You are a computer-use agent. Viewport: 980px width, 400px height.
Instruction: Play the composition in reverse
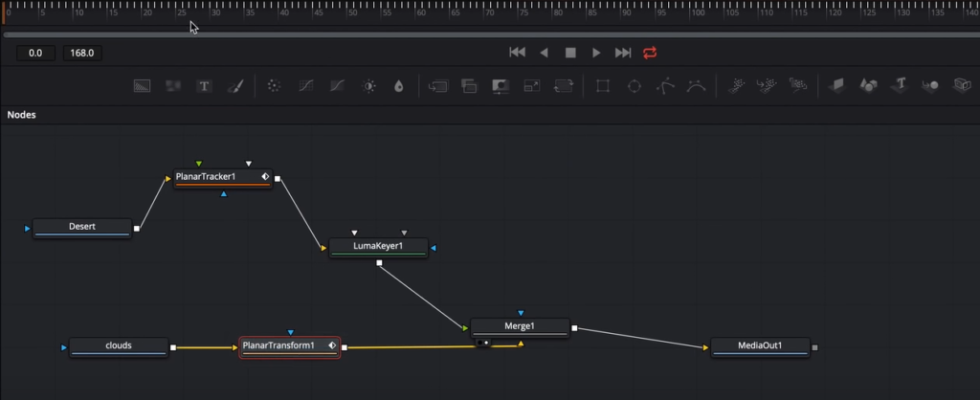tap(544, 54)
